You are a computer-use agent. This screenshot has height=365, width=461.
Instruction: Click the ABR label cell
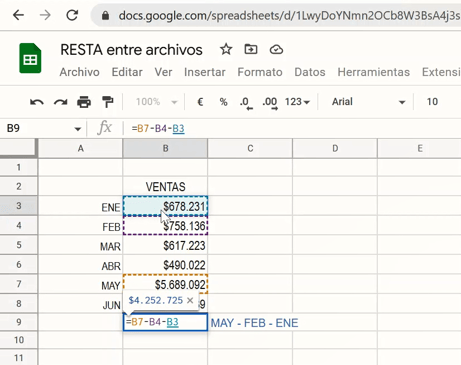coord(80,265)
